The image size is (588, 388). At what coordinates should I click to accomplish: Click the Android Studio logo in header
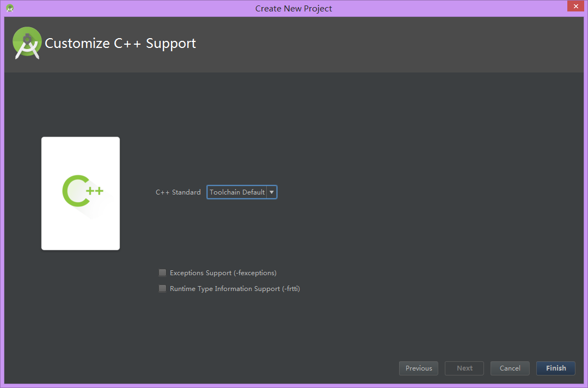point(27,43)
